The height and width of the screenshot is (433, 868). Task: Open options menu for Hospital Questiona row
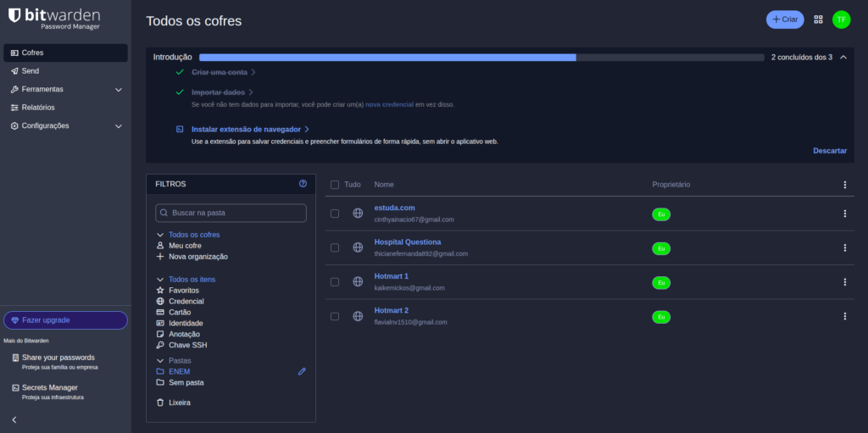[x=845, y=248]
